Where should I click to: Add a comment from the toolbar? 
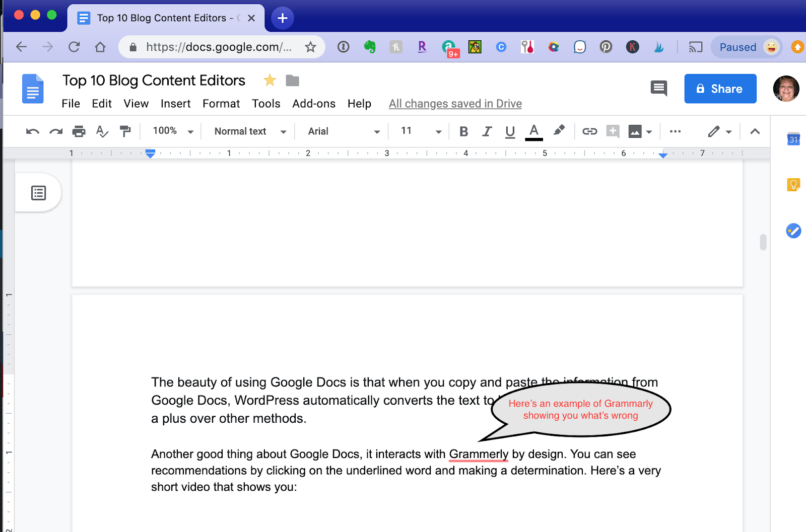click(x=613, y=131)
